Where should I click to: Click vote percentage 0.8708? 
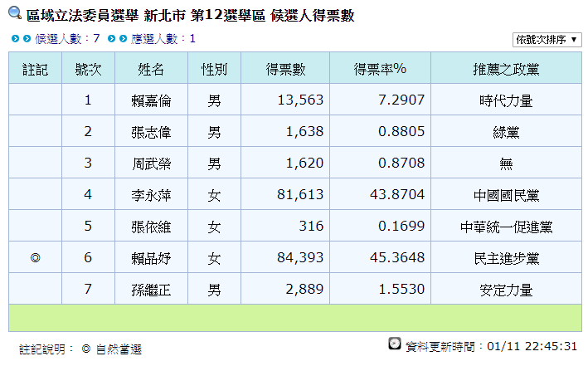coord(401,163)
